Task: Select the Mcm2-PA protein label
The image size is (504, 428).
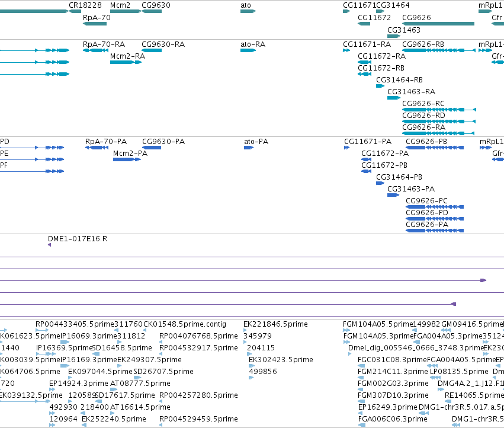Action: click(x=130, y=154)
